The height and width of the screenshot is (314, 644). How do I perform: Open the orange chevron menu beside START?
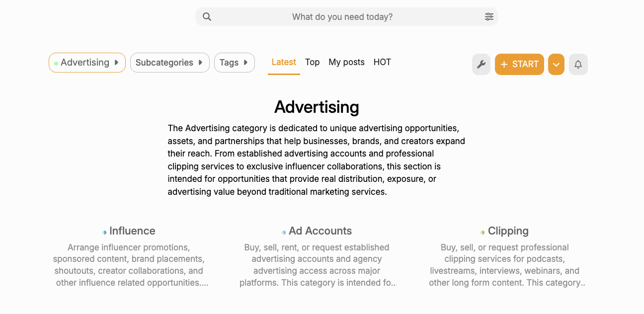pyautogui.click(x=556, y=65)
